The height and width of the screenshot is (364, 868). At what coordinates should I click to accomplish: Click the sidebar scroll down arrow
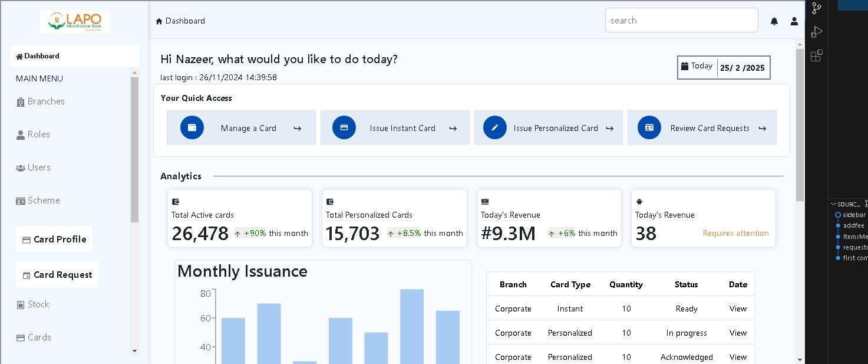pyautogui.click(x=134, y=351)
